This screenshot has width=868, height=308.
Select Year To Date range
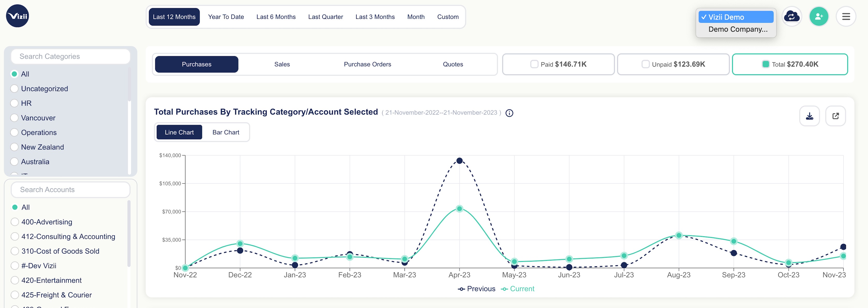(226, 17)
